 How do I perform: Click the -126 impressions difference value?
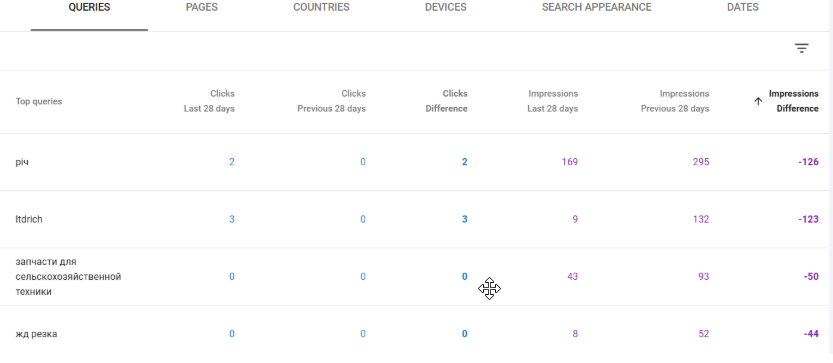808,162
